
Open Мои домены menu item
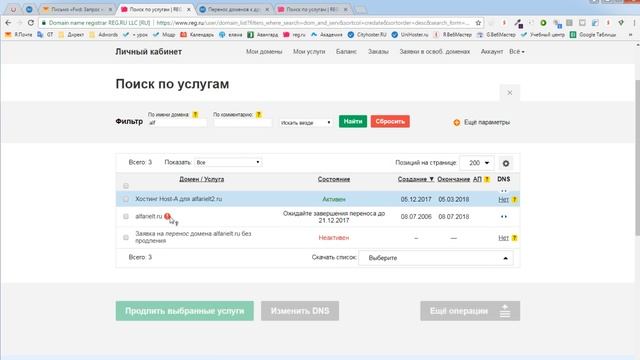264,52
